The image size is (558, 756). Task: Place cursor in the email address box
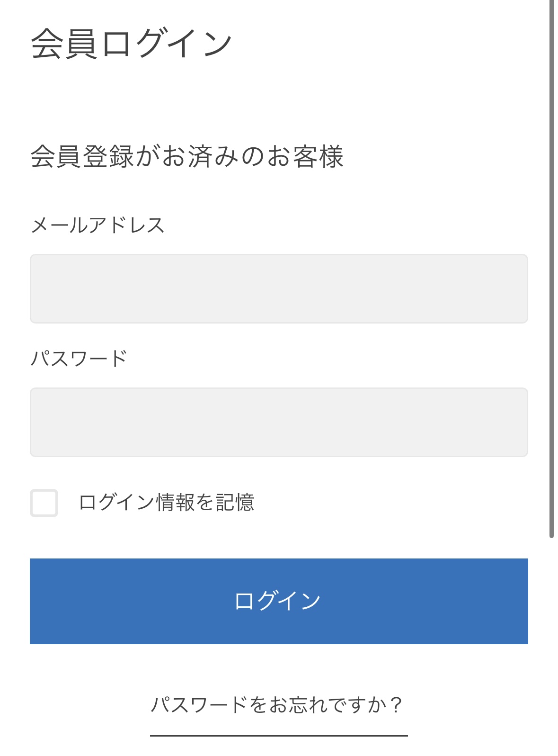[279, 289]
